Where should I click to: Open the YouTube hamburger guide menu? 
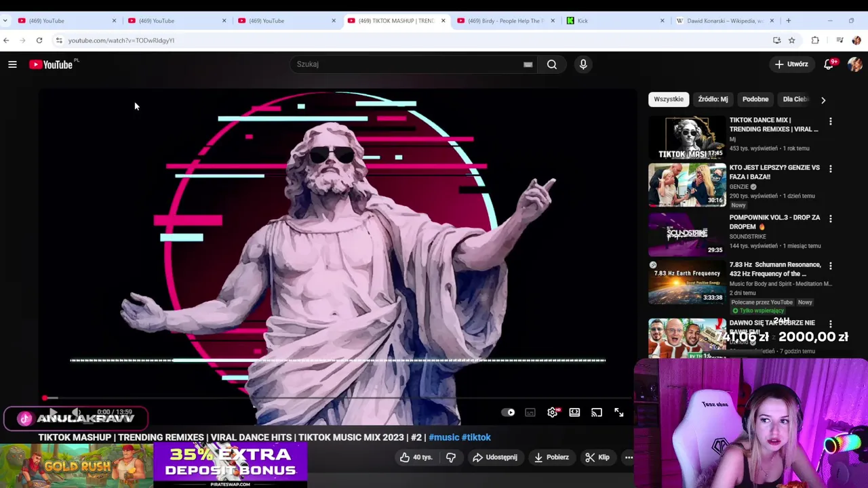[x=12, y=64]
